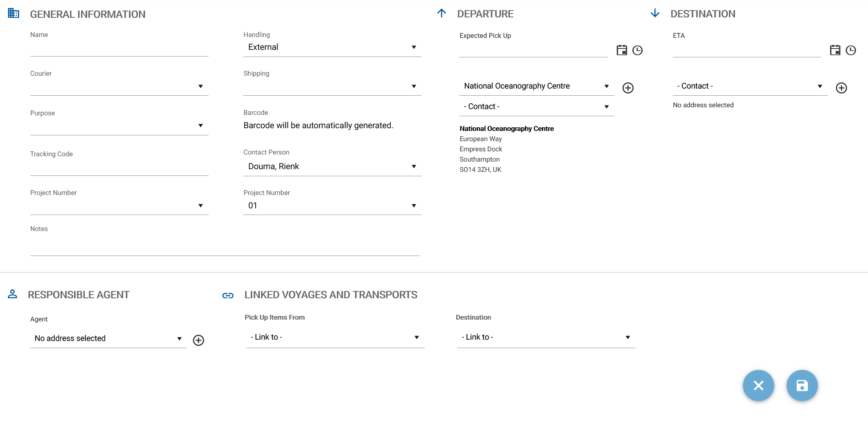Cancel the form with the X button
868x422 pixels.
[758, 385]
